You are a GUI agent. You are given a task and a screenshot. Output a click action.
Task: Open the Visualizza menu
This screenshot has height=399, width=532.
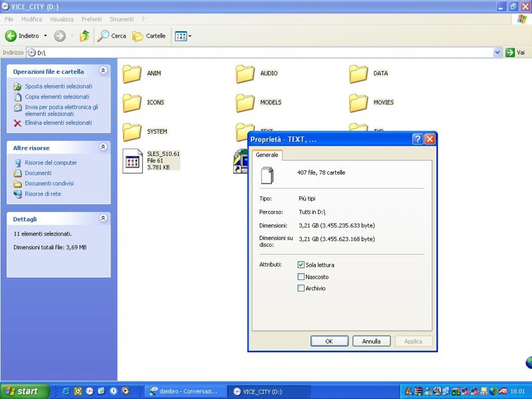62,19
